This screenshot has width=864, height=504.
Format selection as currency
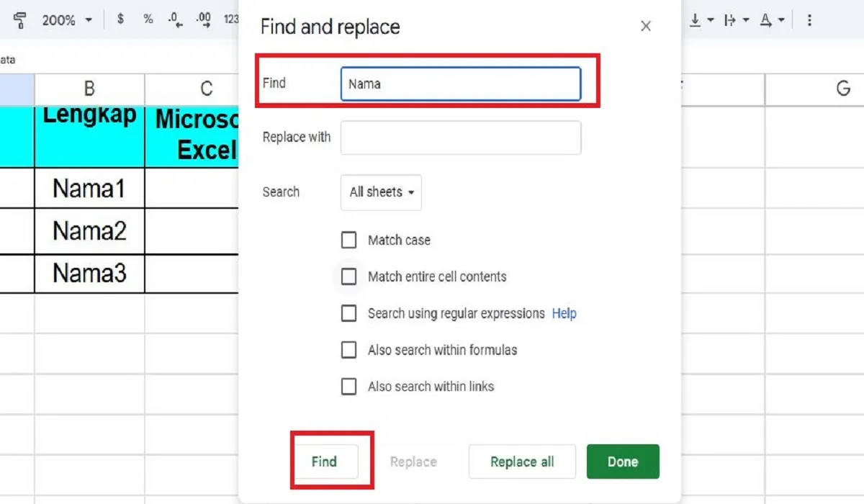[x=120, y=20]
